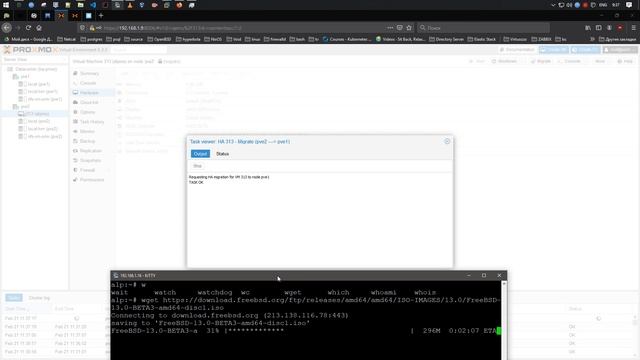
Task: Open the Elastic Stack bookmarks folder
Action: (482, 39)
